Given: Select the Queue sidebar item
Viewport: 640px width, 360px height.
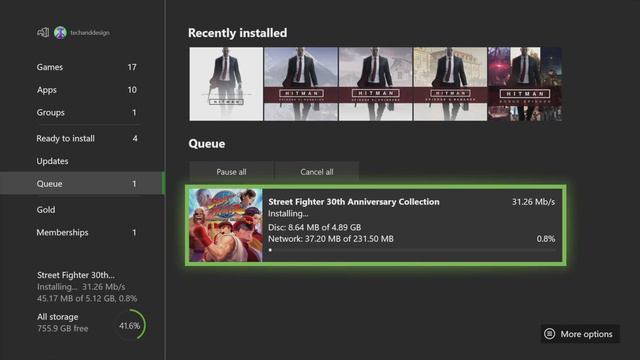Looking at the screenshot, I should click(x=82, y=183).
